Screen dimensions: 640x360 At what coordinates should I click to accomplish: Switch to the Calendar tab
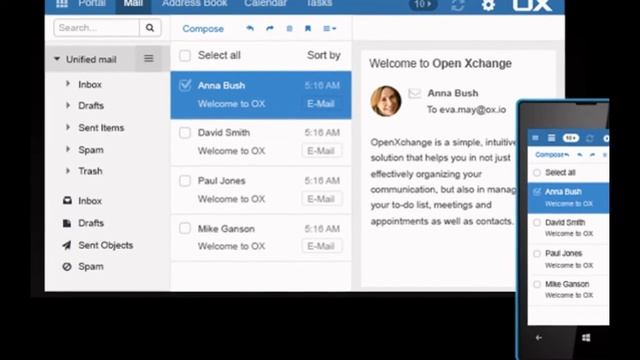pos(265,4)
